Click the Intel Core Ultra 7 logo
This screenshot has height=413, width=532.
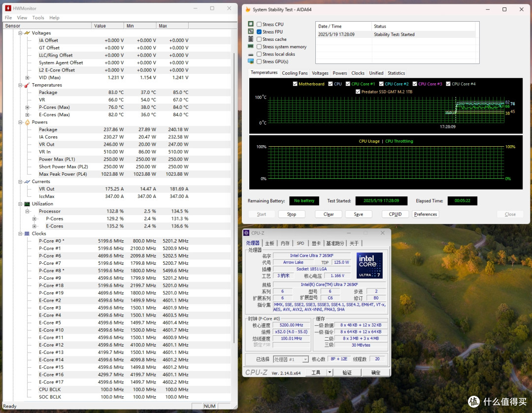pos(369,265)
